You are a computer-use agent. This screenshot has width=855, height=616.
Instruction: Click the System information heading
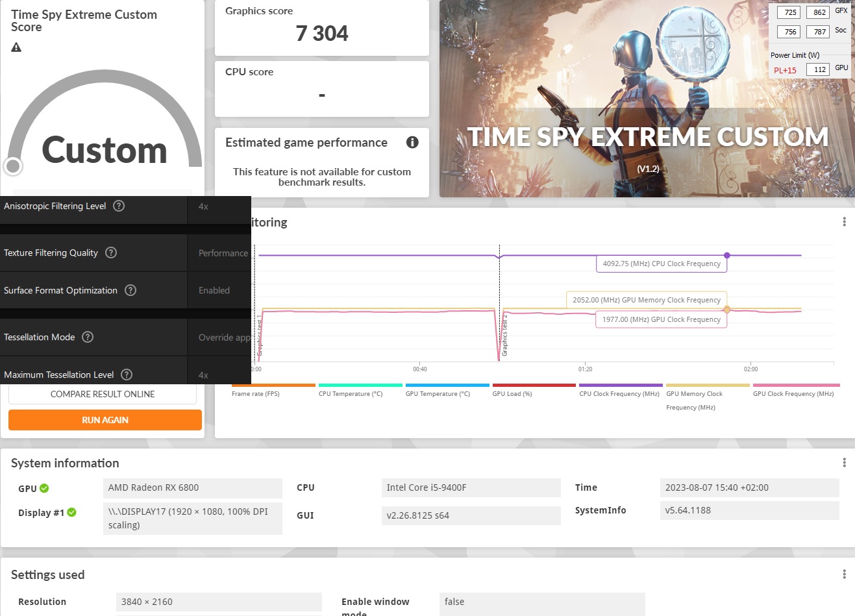pos(65,463)
